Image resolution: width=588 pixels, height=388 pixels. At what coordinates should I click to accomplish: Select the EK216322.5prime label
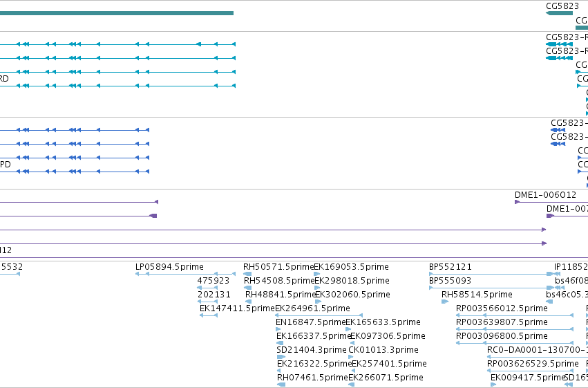tap(314, 364)
